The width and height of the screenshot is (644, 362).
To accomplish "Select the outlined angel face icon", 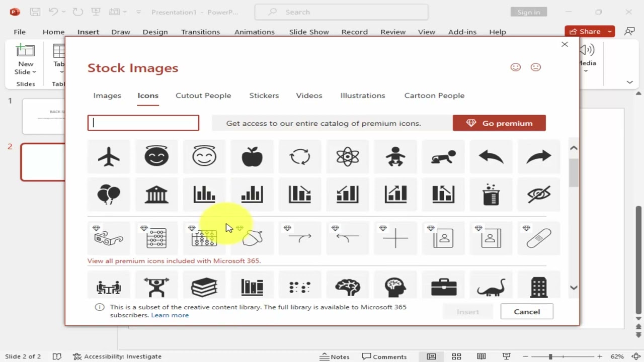I will pos(204,156).
